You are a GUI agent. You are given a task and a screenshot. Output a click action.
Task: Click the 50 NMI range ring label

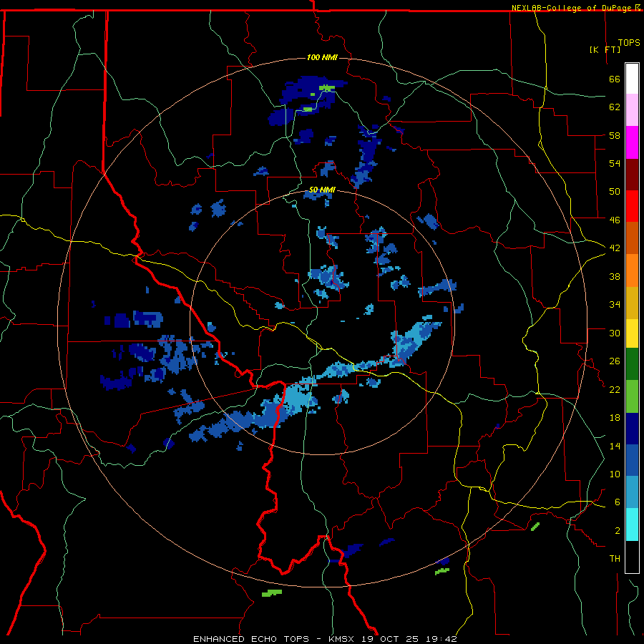point(322,190)
